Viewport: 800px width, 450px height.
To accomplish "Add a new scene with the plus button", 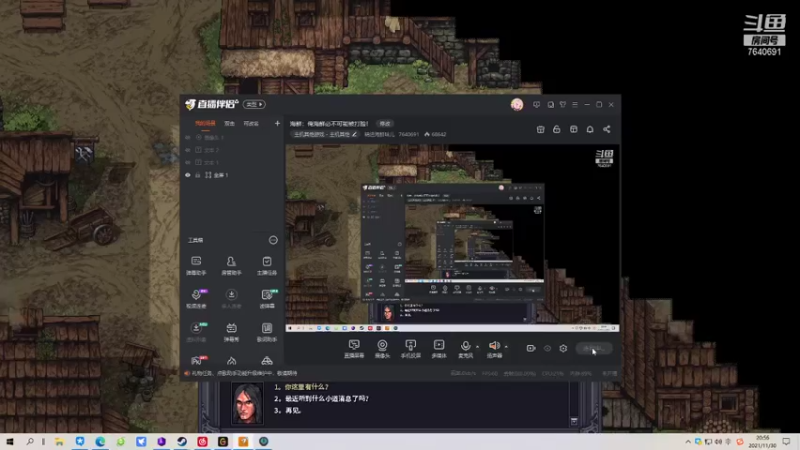I will coord(277,123).
